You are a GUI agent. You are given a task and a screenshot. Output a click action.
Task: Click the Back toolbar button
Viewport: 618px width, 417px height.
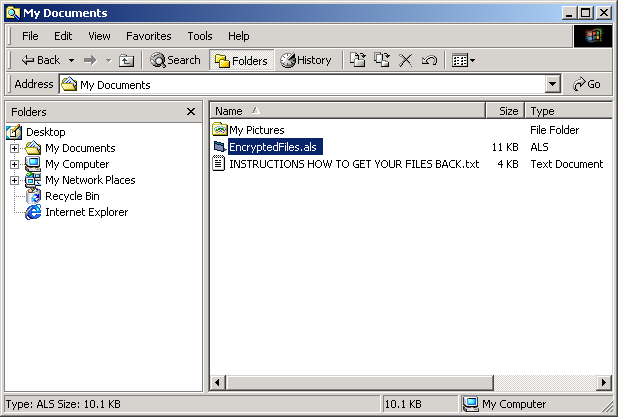pos(40,60)
